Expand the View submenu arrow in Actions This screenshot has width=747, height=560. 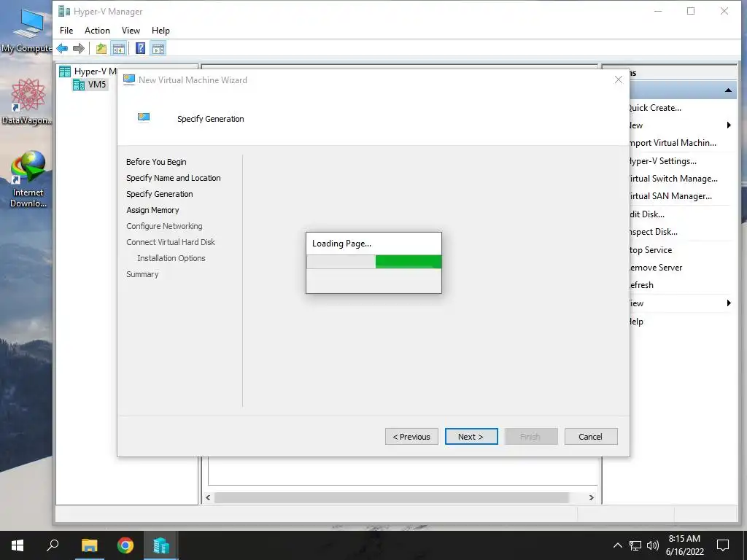pos(729,303)
